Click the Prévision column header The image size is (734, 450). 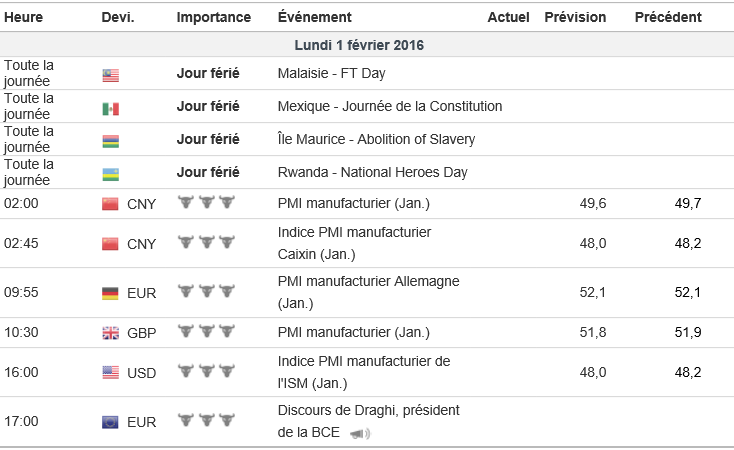(575, 17)
